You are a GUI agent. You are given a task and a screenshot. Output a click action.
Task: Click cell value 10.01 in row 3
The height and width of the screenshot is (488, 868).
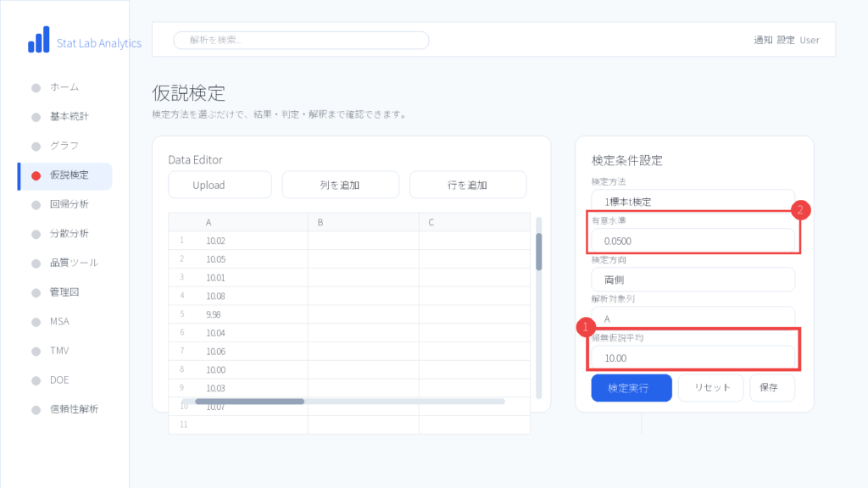[x=215, y=278]
